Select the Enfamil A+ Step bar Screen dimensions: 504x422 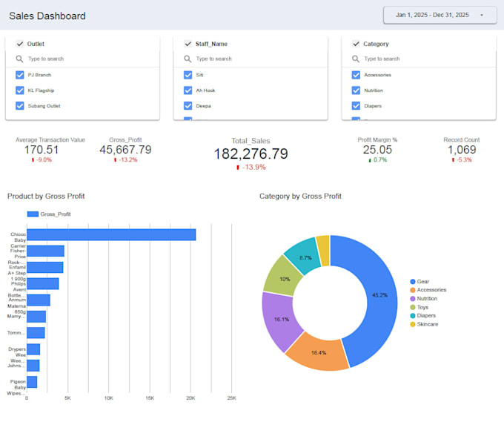click(45, 267)
